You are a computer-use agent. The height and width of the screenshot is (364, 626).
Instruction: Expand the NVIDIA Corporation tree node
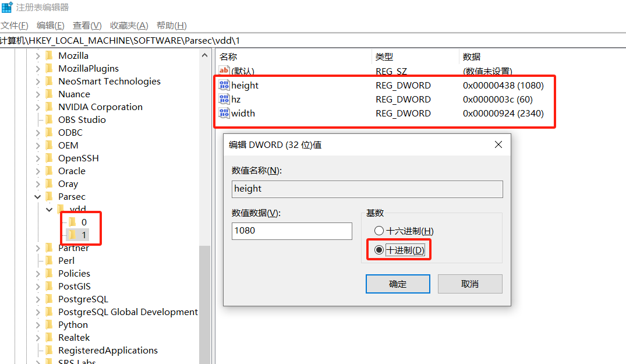point(38,107)
